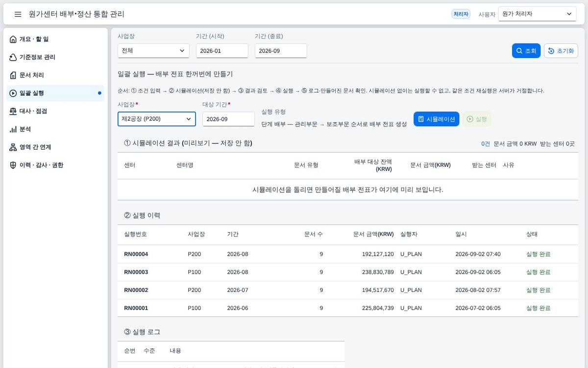Click the 이력 · 감사 · 권한 shield icon
The image size is (588, 368).
pyautogui.click(x=13, y=165)
